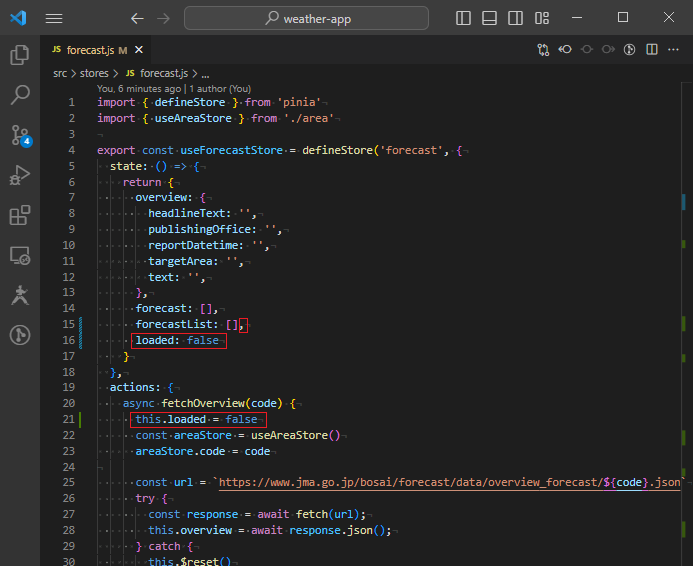The image size is (693, 566).
Task: Open Customize Layout icon in title bar
Action: point(542,18)
